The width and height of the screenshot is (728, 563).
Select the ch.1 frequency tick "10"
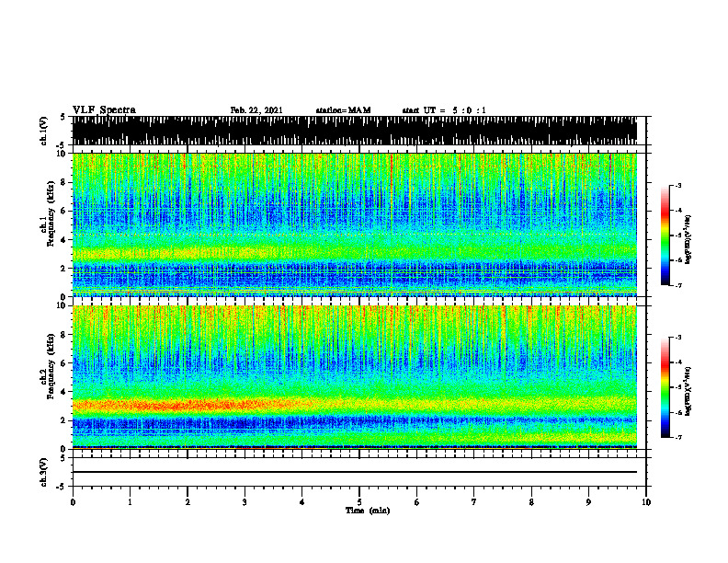tap(61, 154)
